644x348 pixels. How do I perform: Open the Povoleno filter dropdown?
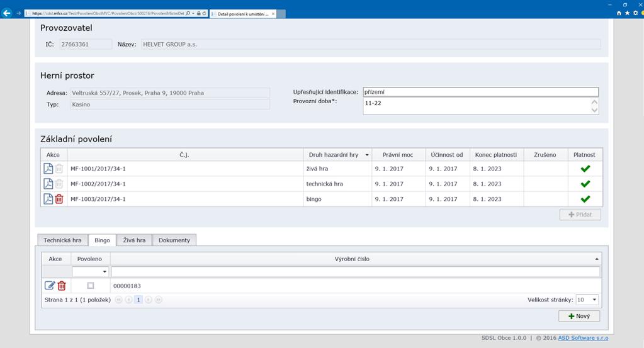point(105,272)
